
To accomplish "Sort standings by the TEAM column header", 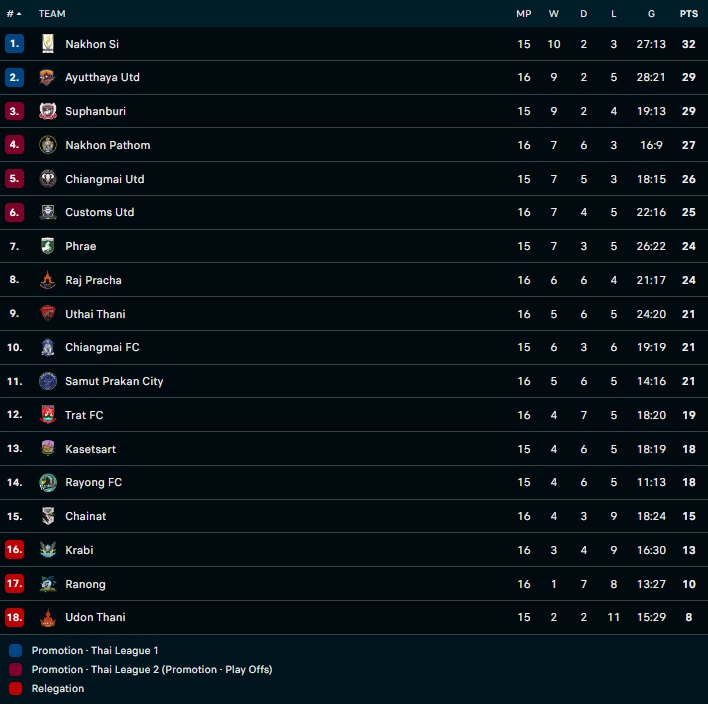I will pyautogui.click(x=52, y=14).
